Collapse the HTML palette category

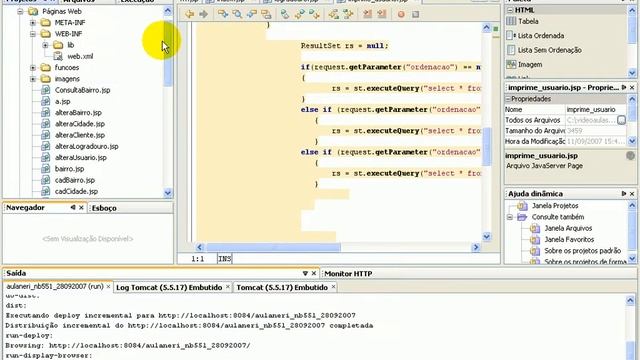pyautogui.click(x=510, y=10)
